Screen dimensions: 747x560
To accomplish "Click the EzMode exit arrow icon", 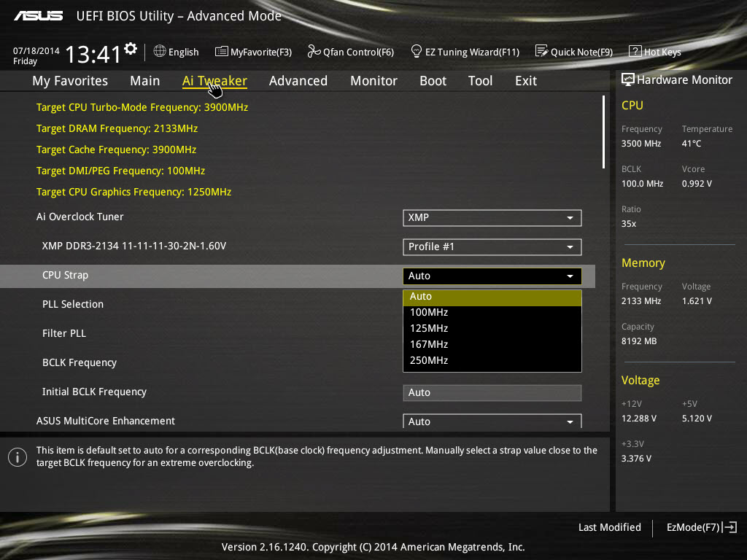I will [x=729, y=527].
